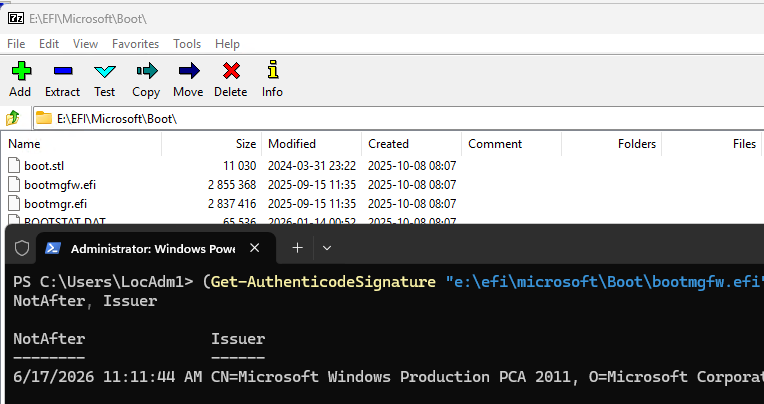This screenshot has height=404, width=764.
Task: Select the bootmgfw.efi file
Action: coord(60,185)
